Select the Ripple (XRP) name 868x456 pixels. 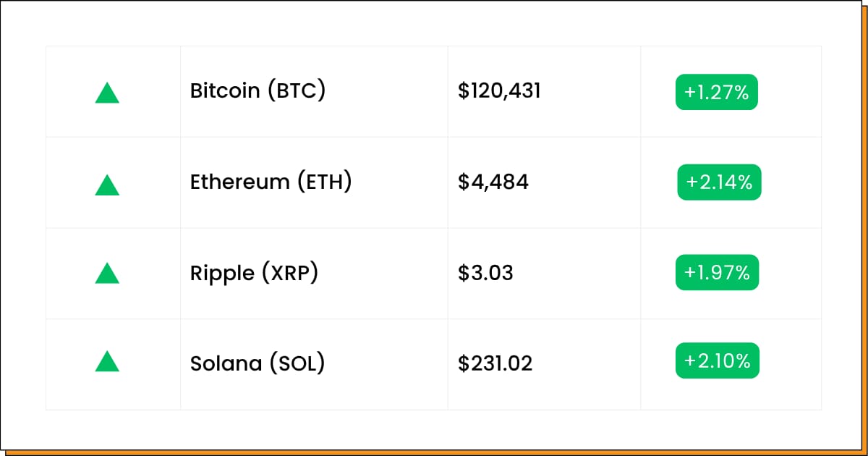254,273
